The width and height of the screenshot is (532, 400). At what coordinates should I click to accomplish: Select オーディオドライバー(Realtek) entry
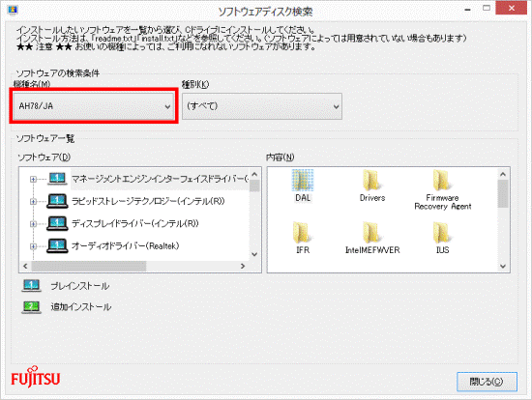pos(125,245)
